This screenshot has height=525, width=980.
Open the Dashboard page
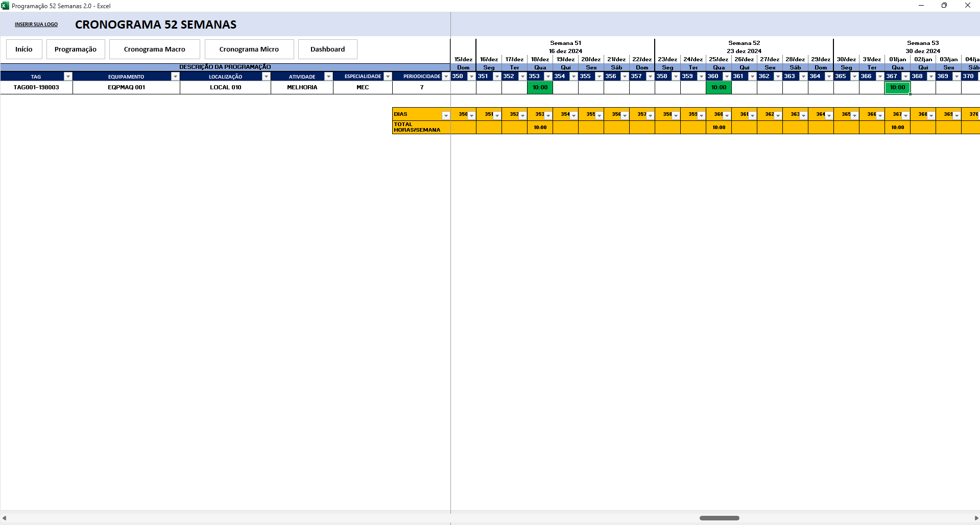pyautogui.click(x=327, y=49)
